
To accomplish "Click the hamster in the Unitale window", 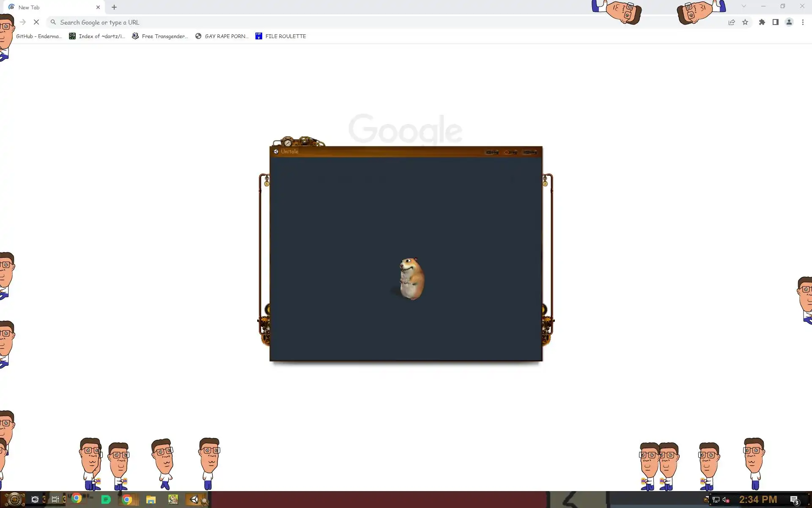I will click(x=411, y=279).
